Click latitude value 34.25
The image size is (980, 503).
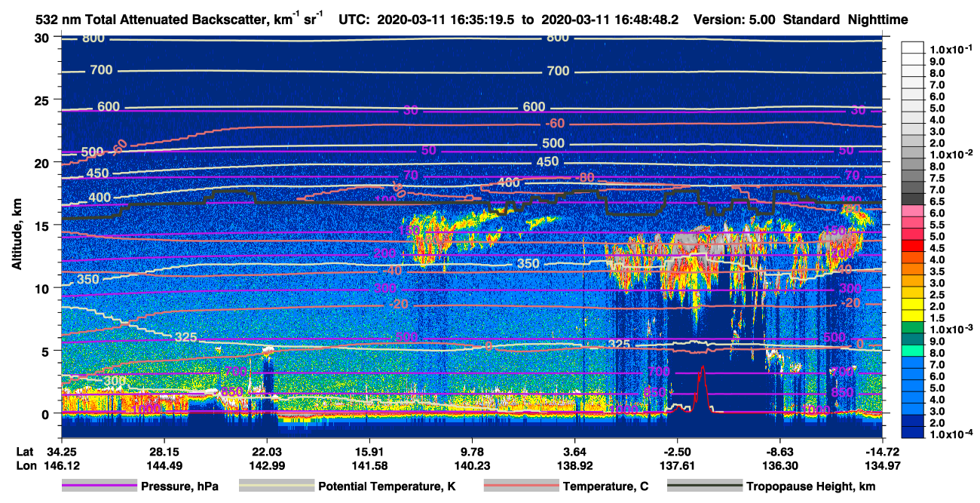(60, 451)
